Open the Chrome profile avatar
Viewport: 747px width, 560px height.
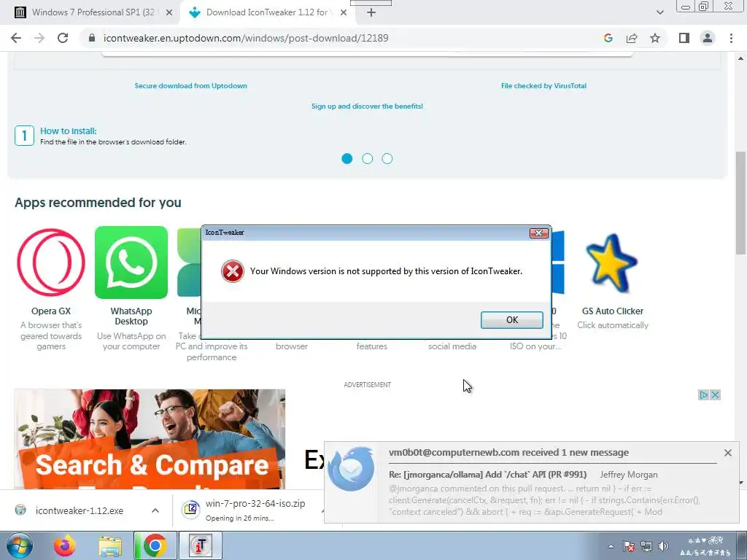coord(708,38)
